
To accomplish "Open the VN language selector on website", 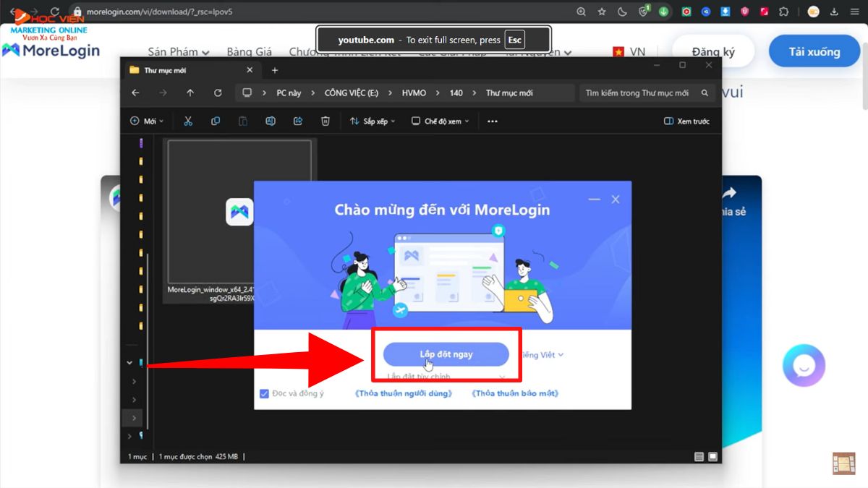I will (629, 52).
